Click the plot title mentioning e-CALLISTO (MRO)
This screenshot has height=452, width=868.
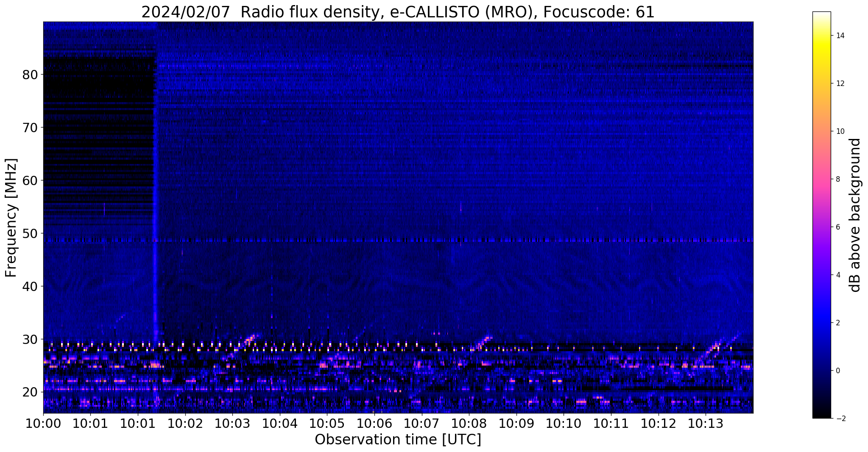point(398,12)
